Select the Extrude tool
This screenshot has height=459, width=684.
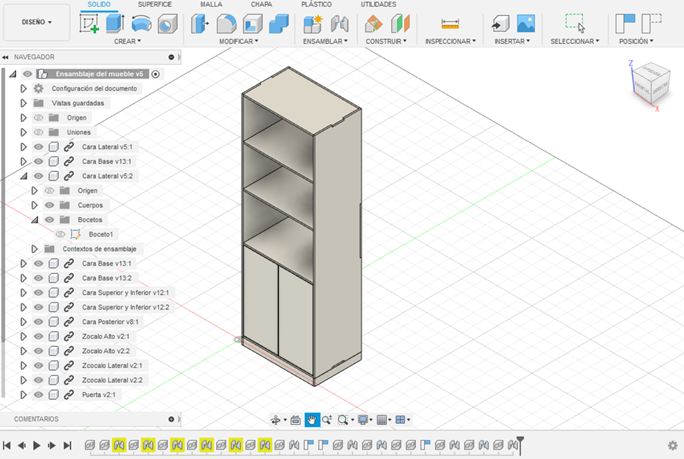[115, 23]
